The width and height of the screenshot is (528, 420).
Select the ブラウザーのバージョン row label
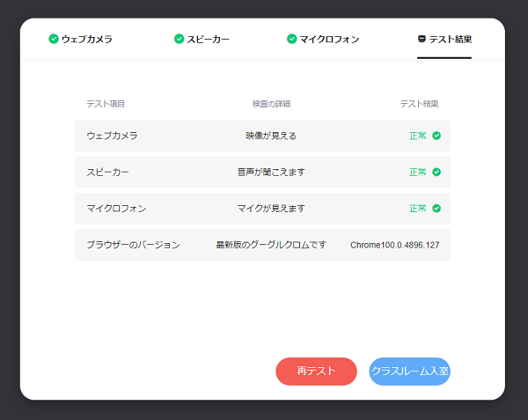(133, 245)
